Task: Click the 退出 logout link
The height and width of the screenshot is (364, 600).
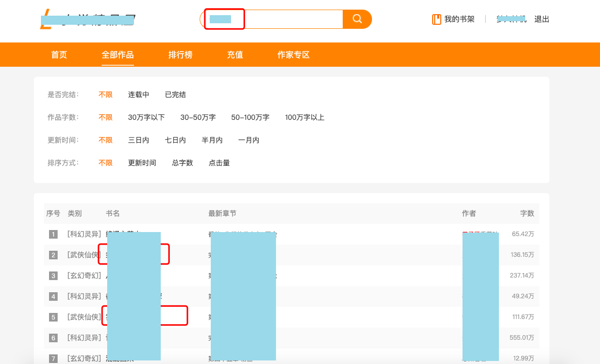Action: [x=541, y=19]
